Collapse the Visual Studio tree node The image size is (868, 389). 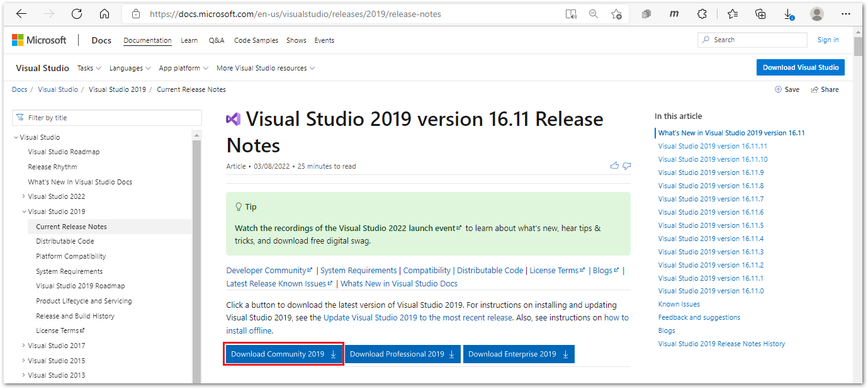(x=16, y=137)
